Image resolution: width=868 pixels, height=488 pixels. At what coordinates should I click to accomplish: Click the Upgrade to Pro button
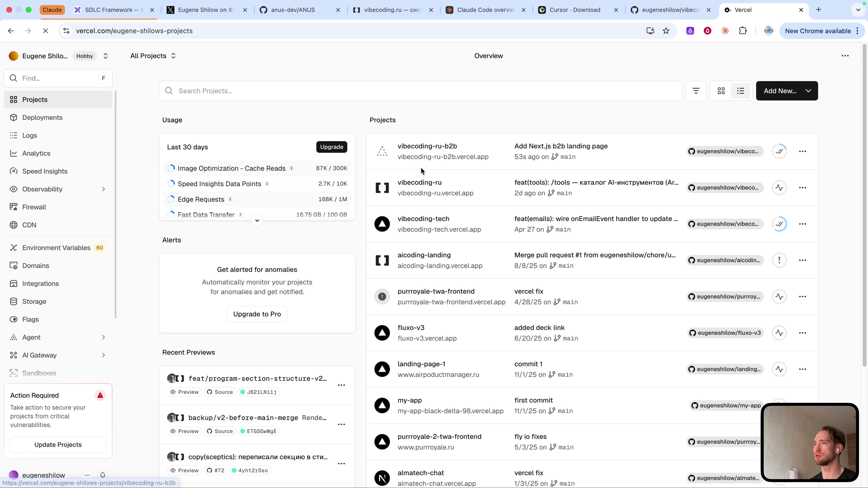[257, 314]
